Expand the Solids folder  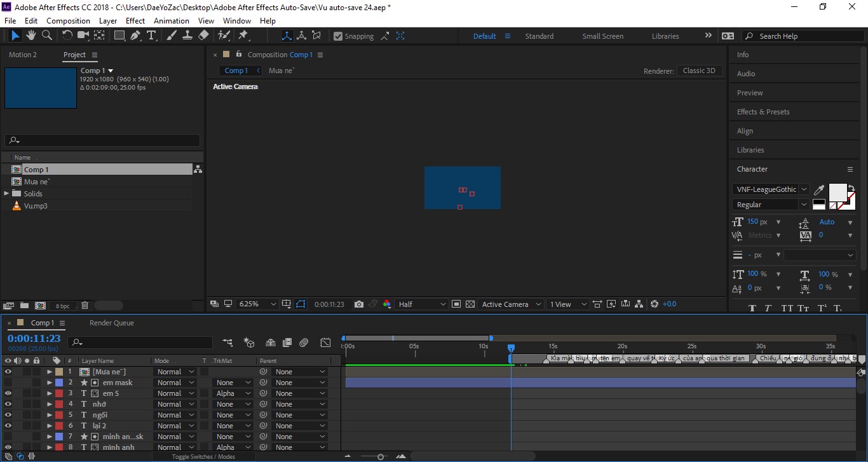(x=6, y=193)
